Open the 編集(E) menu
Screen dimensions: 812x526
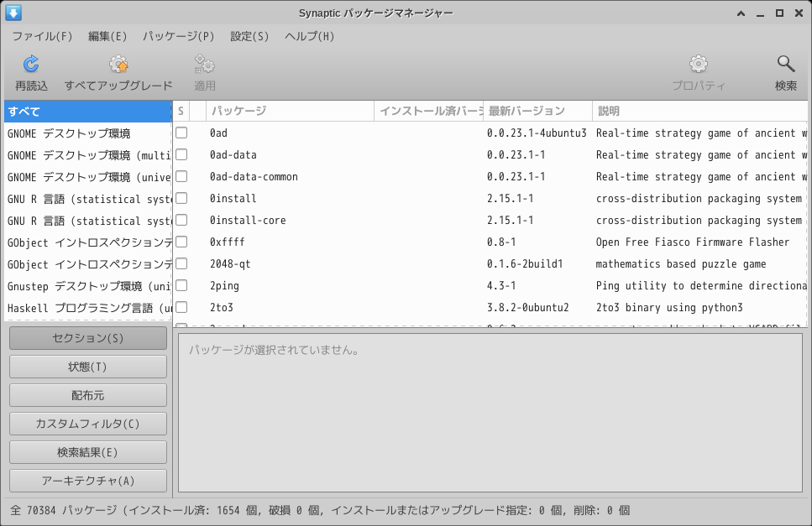click(107, 36)
